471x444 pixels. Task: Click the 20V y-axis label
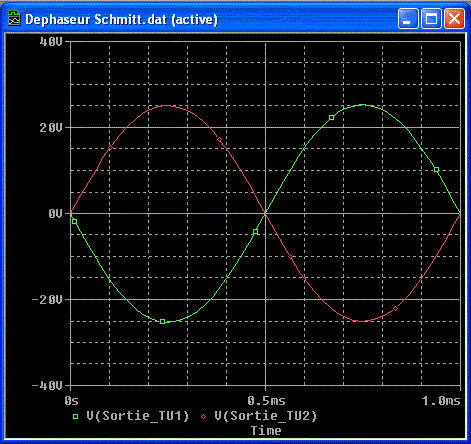click(51, 128)
